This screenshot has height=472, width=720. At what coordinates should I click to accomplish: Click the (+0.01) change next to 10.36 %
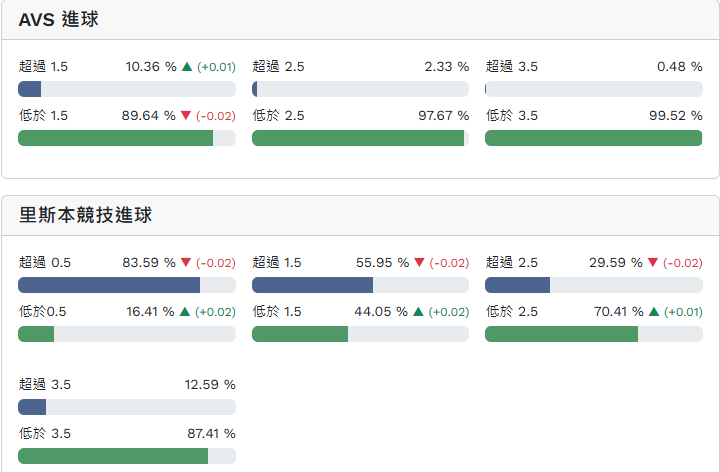pos(216,67)
